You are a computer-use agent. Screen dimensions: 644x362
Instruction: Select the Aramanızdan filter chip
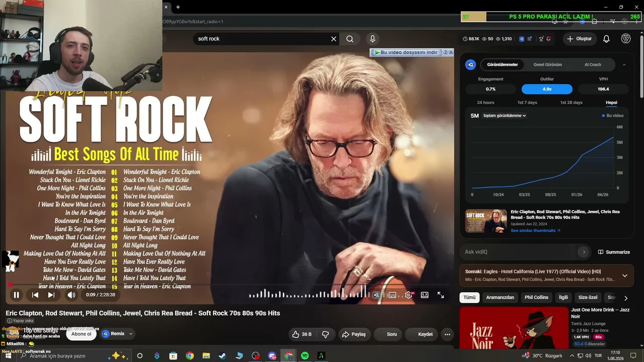click(x=500, y=297)
